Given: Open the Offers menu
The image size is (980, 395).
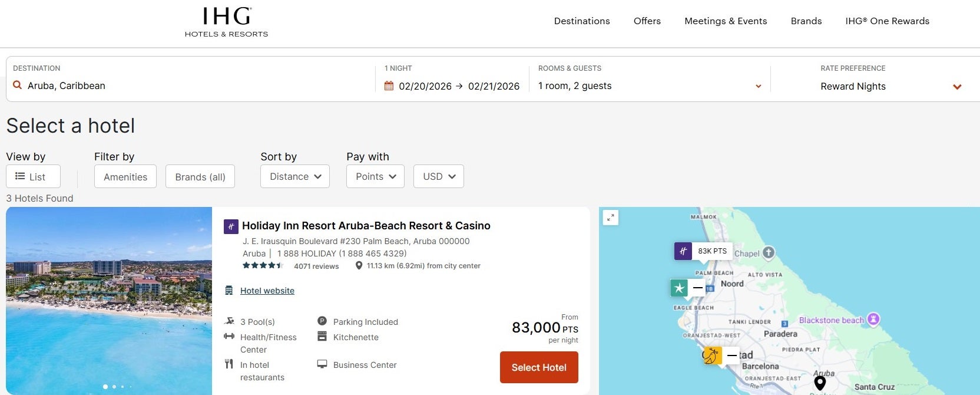Looking at the screenshot, I should [x=647, y=21].
